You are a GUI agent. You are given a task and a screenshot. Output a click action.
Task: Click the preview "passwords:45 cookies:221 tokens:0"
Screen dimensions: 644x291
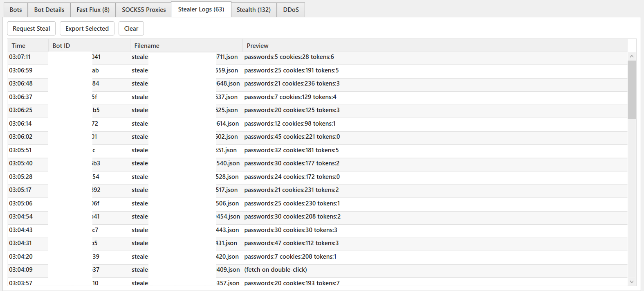coord(292,137)
